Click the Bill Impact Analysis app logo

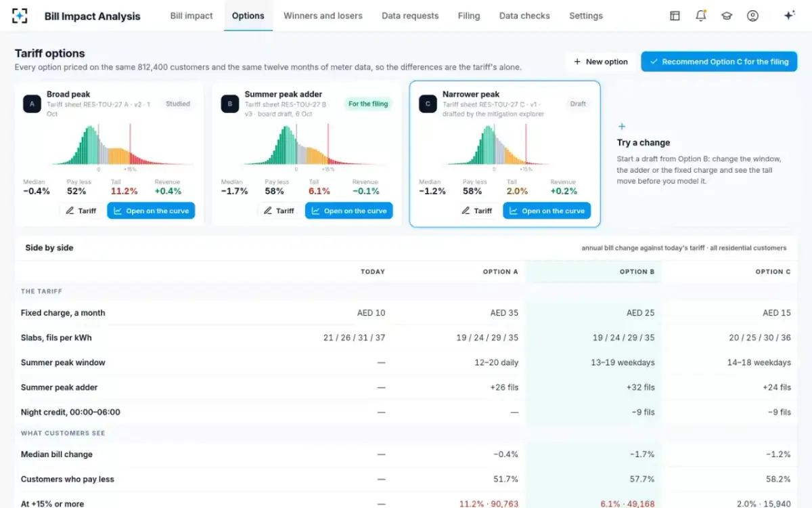(20, 16)
